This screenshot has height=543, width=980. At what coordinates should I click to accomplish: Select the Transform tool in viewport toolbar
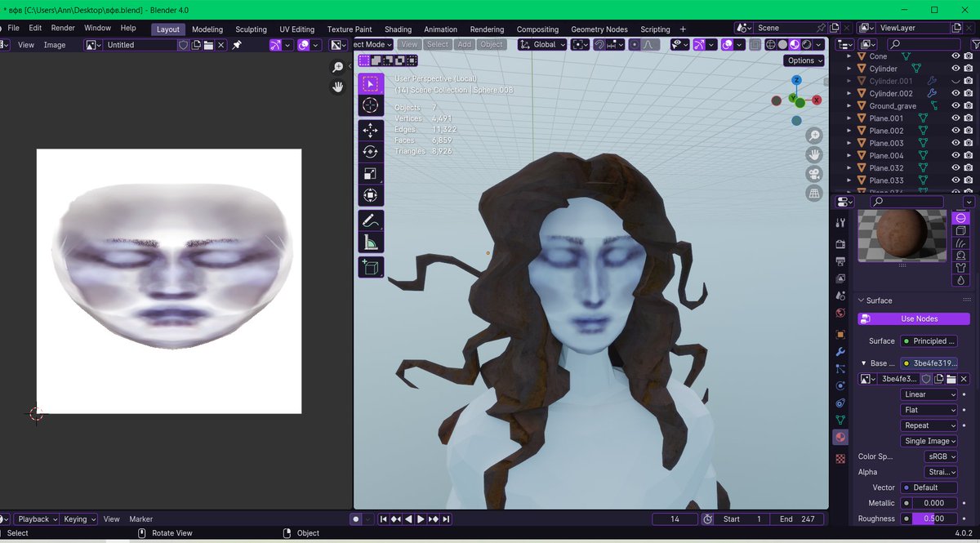[370, 196]
